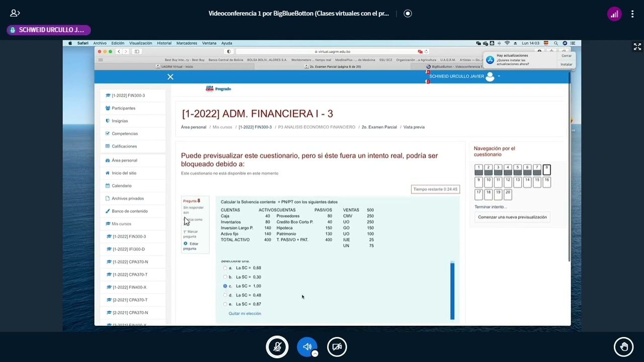This screenshot has height=362, width=644.
Task: Click Quitar mi elección link
Action: (245, 313)
